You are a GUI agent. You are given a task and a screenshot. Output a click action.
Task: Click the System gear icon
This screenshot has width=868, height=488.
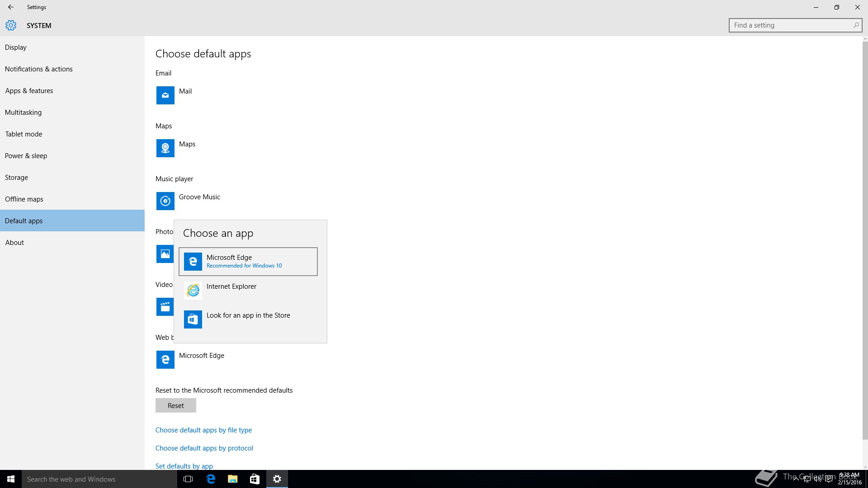point(11,25)
